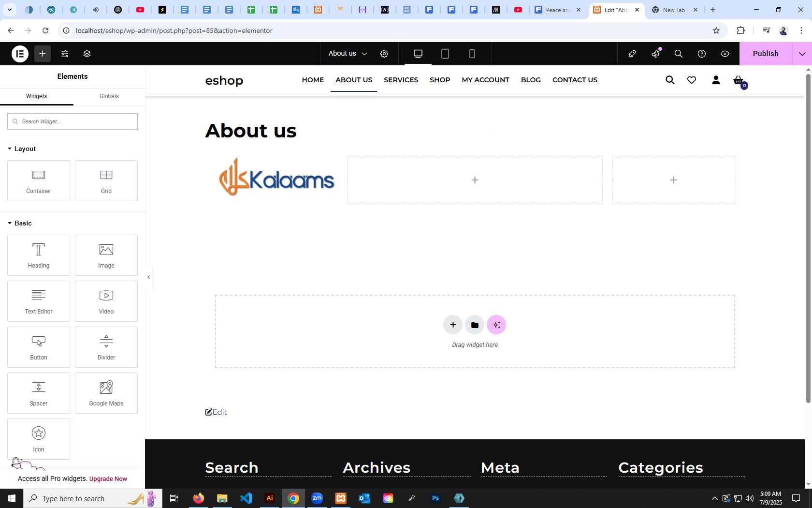The image size is (812, 508).
Task: Collapse the Layout section
Action: 22,149
